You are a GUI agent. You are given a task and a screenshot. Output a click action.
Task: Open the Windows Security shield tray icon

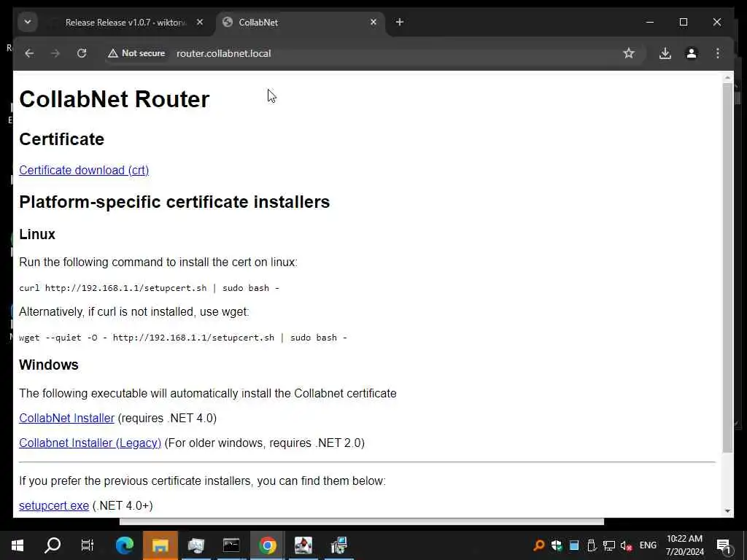(x=557, y=545)
